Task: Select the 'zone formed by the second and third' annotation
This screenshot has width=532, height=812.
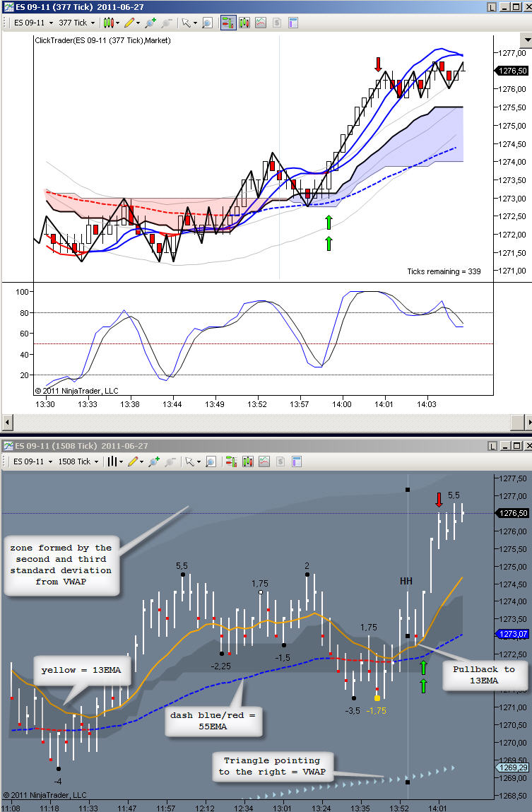Action: point(61,565)
